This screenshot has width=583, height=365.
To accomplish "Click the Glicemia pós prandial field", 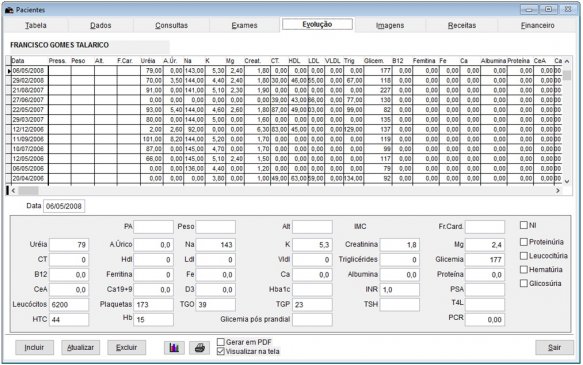I will [x=312, y=320].
